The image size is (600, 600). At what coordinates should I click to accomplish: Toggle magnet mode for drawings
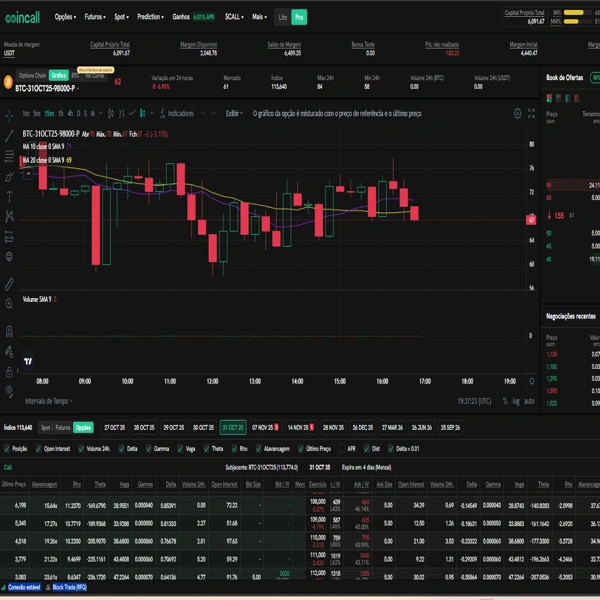[9, 331]
